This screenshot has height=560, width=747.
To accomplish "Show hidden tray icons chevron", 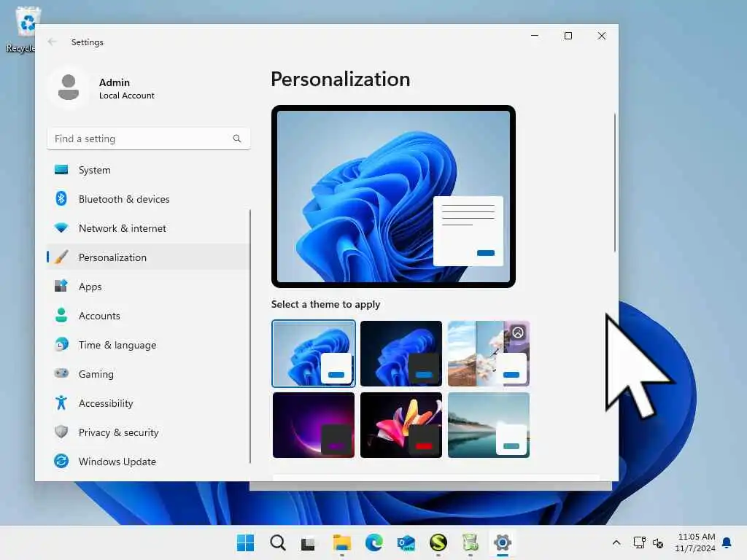I will click(616, 542).
